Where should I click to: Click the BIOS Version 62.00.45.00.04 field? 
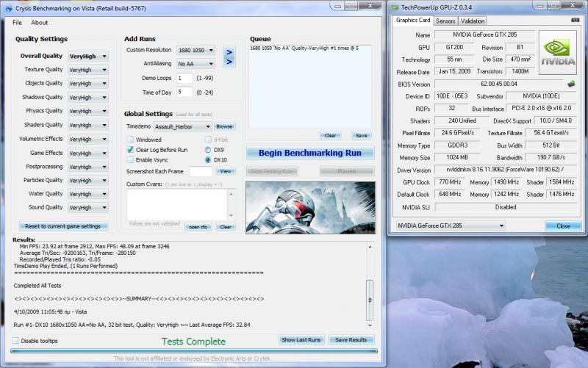tap(499, 84)
